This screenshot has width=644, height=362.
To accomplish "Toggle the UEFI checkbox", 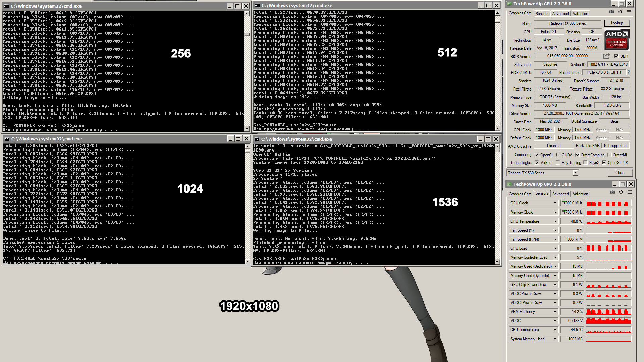I will pos(616,56).
